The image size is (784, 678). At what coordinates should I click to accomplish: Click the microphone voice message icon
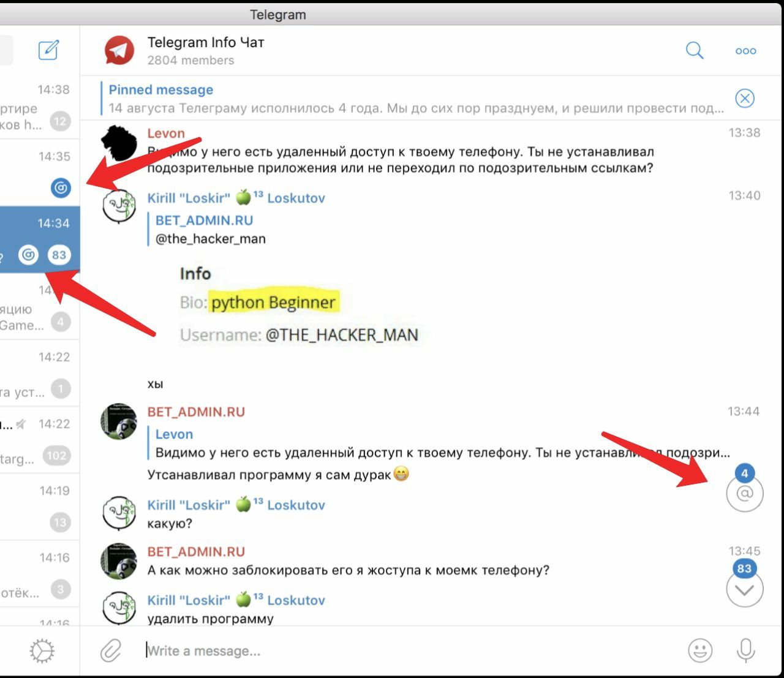(x=745, y=650)
